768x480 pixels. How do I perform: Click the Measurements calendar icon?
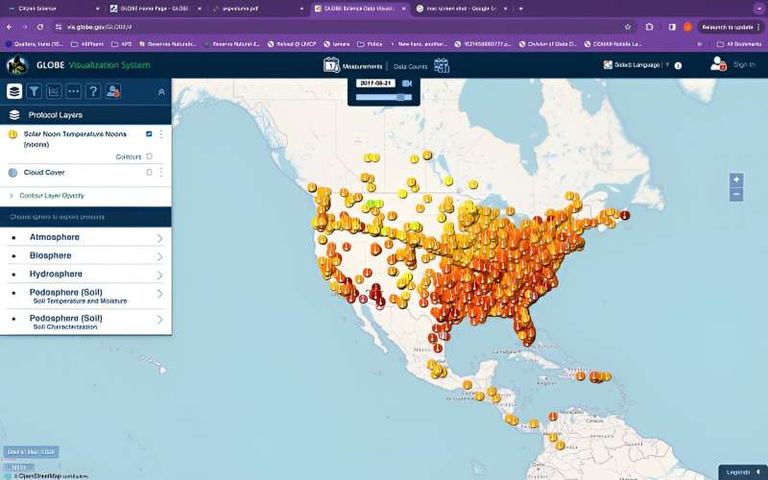[331, 65]
